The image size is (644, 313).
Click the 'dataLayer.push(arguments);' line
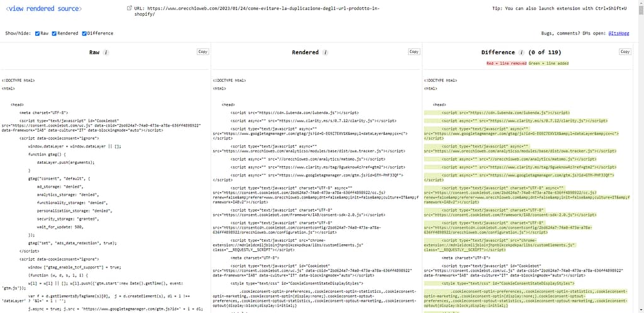65,162
